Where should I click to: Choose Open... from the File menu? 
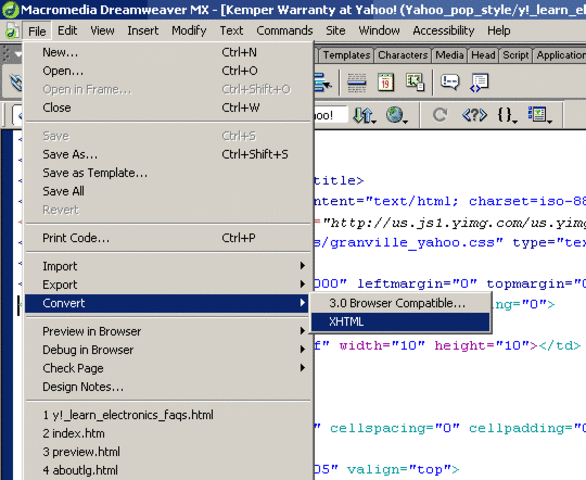click(168, 71)
